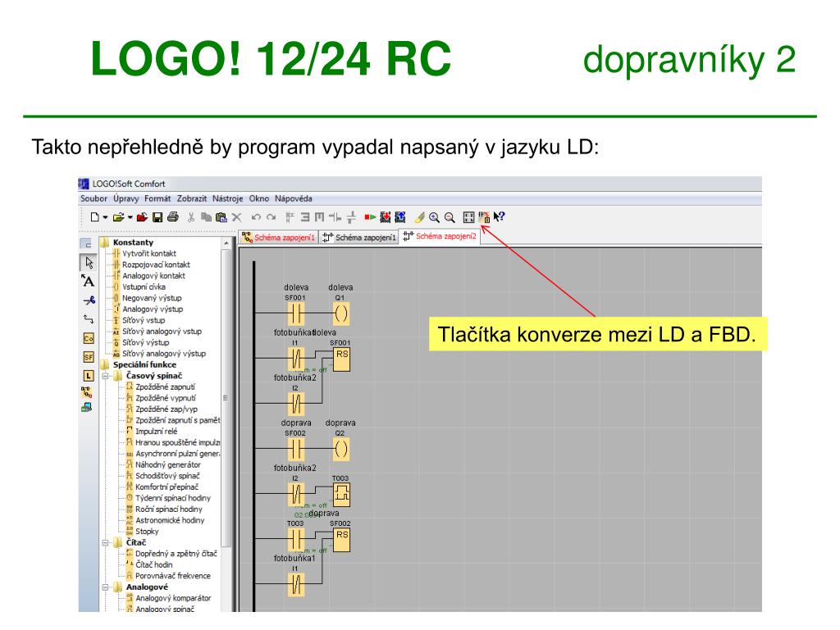This screenshot has height=630, width=840.
Task: Collapse the Časový spínač tree folder
Action: point(106,376)
